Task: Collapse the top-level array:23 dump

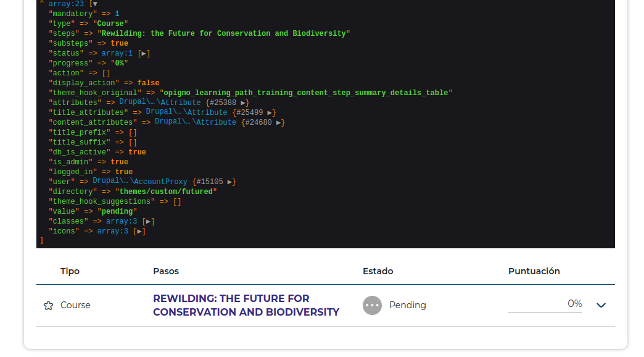Action: [94, 4]
